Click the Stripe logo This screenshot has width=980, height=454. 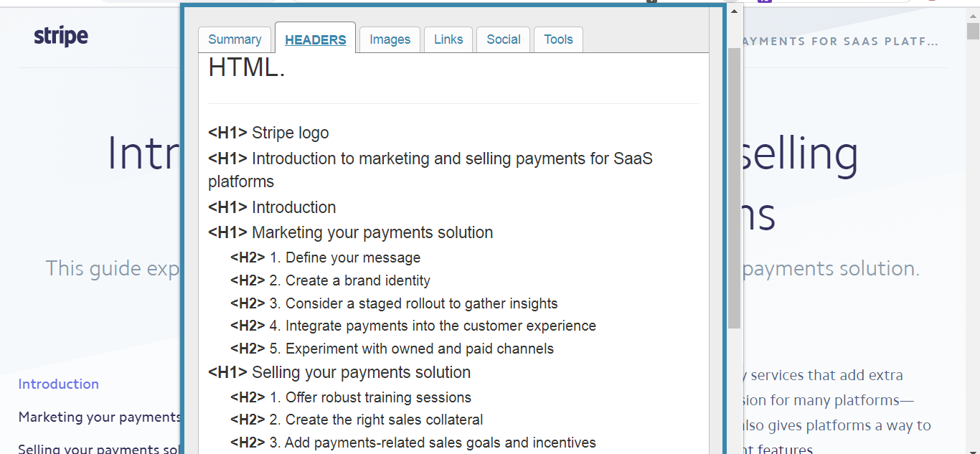(x=61, y=37)
